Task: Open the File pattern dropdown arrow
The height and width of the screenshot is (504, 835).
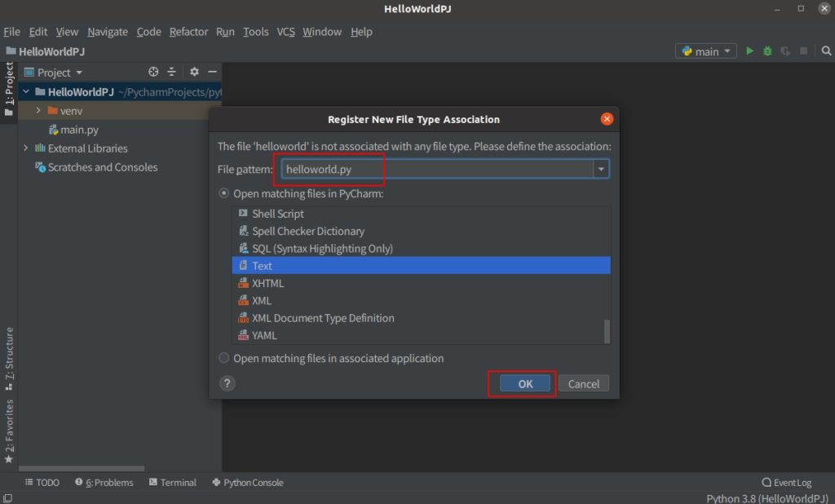Action: [x=602, y=169]
